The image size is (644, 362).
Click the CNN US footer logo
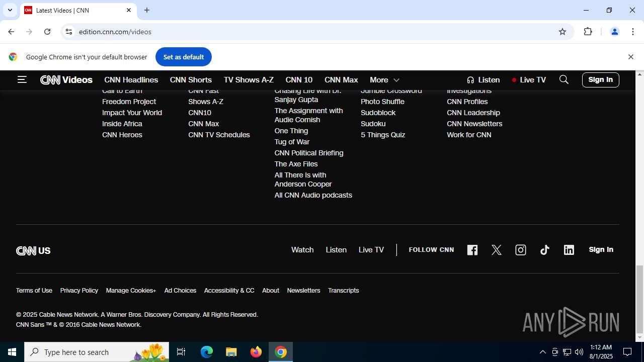click(x=33, y=251)
